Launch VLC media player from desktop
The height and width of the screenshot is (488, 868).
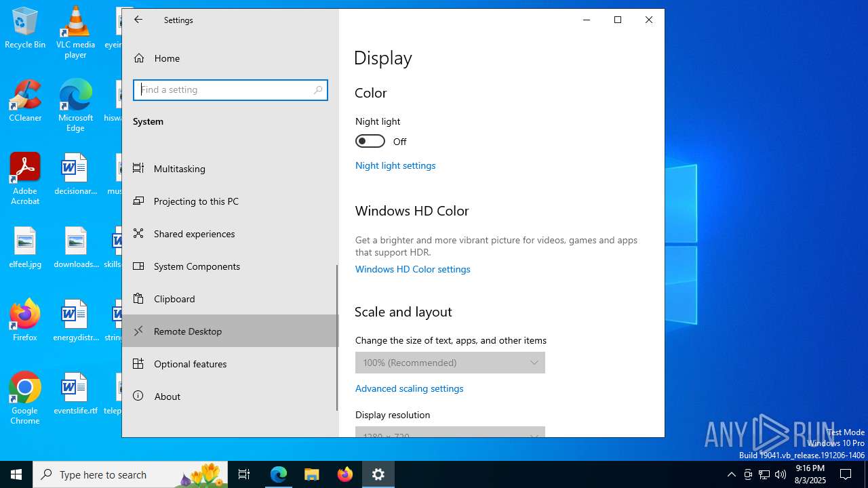(75, 33)
